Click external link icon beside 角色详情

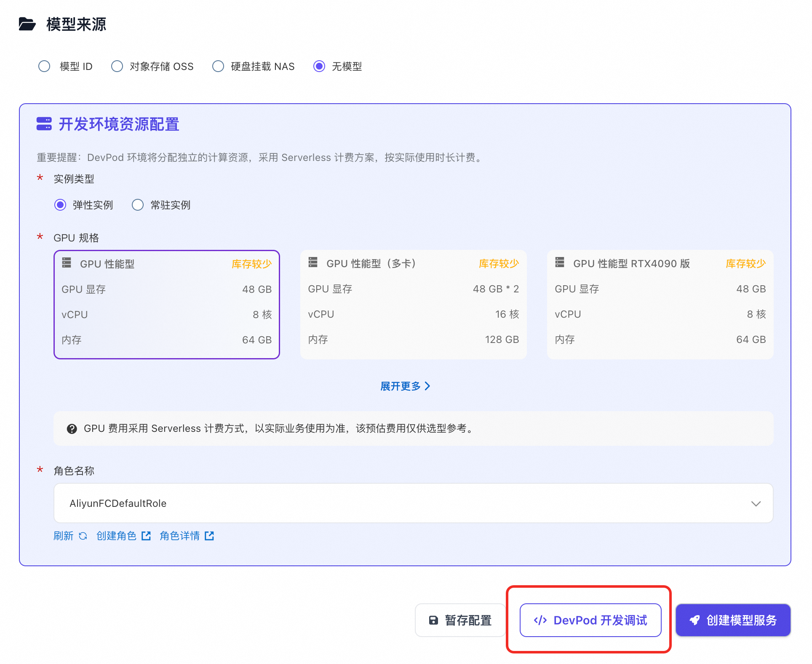click(209, 536)
